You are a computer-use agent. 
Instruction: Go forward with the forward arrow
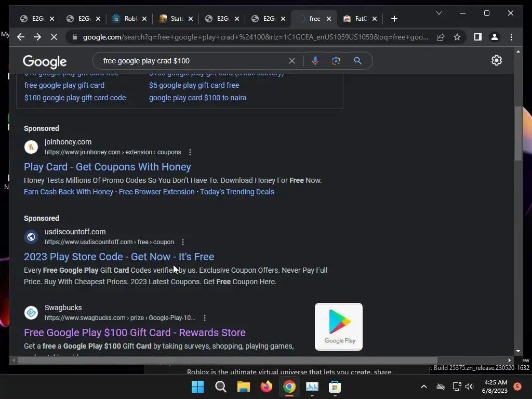point(37,37)
